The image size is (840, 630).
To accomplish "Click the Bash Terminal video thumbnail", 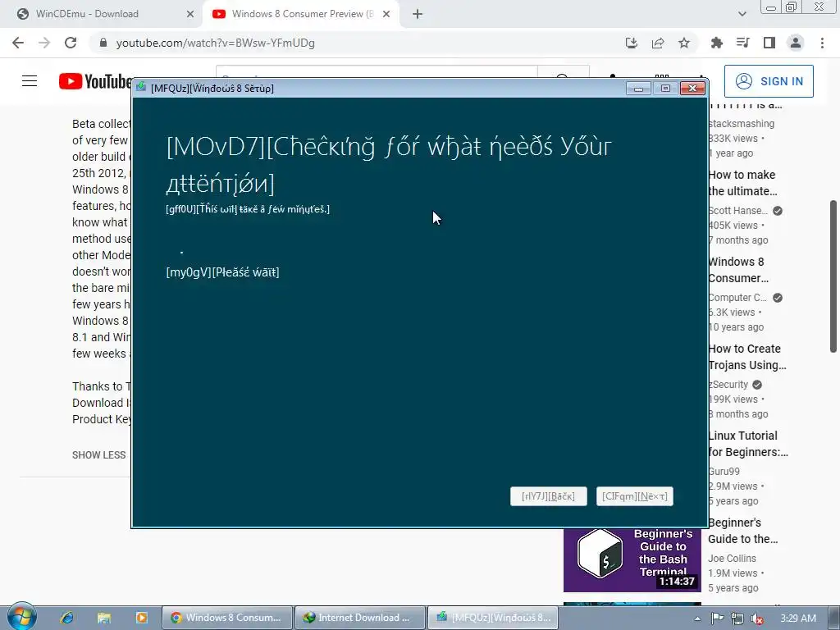I will click(632, 559).
